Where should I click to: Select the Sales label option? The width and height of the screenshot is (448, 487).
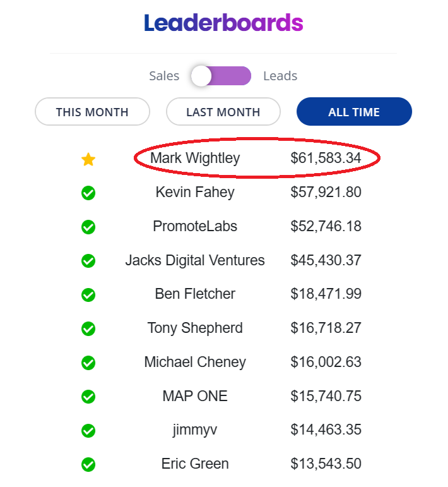click(x=164, y=76)
